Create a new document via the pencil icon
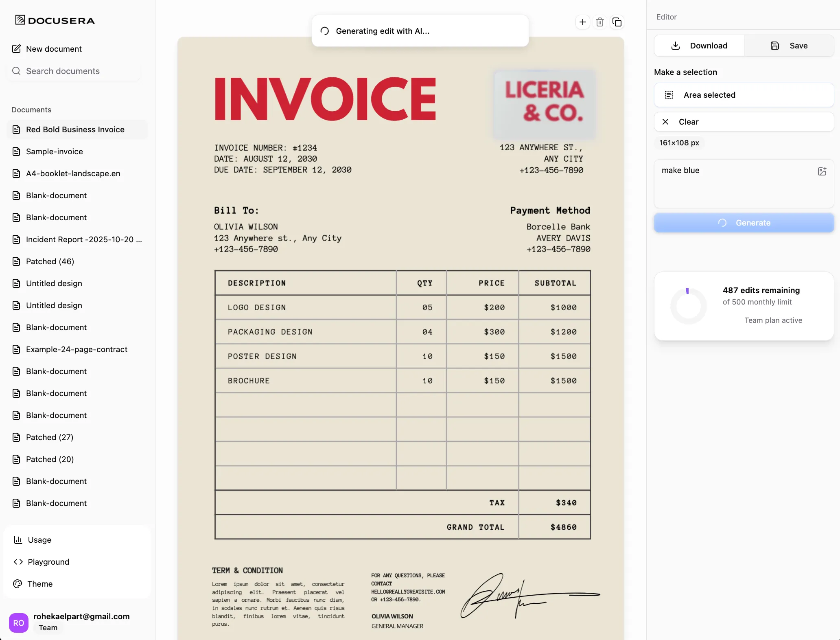 point(17,48)
